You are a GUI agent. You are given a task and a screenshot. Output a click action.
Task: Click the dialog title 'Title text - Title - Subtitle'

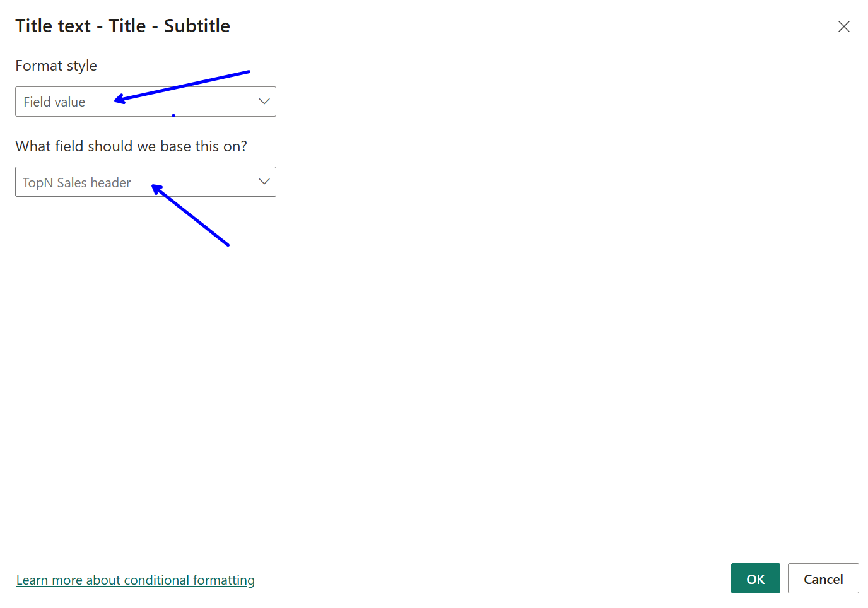(122, 26)
